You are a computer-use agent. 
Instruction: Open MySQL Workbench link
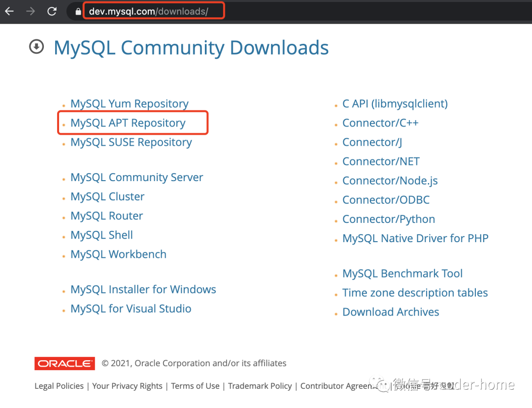click(118, 254)
